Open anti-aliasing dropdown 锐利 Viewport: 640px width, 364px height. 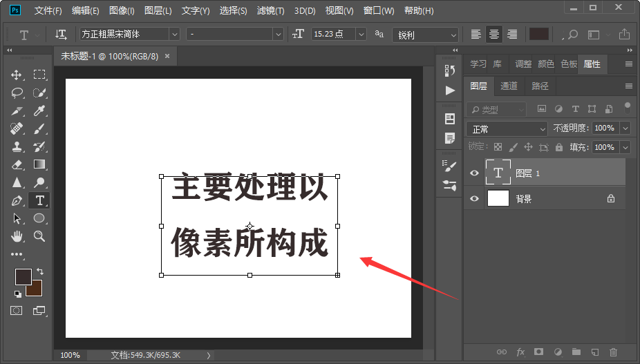pos(425,35)
